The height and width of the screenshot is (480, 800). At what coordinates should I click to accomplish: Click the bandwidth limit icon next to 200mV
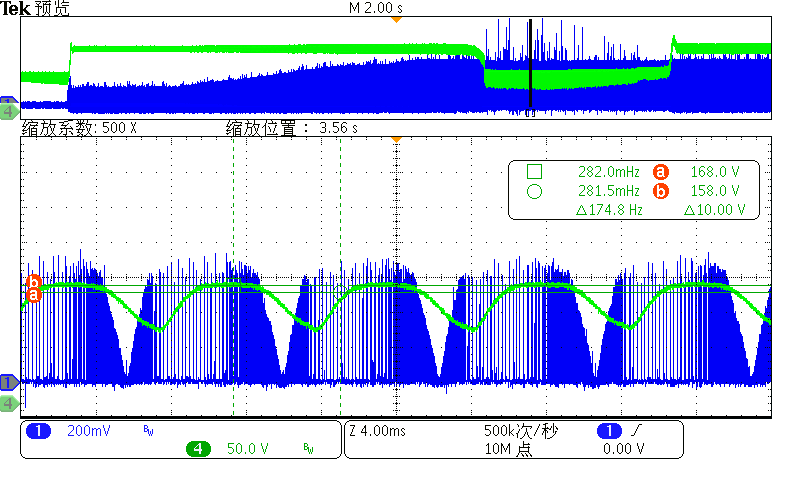click(148, 431)
